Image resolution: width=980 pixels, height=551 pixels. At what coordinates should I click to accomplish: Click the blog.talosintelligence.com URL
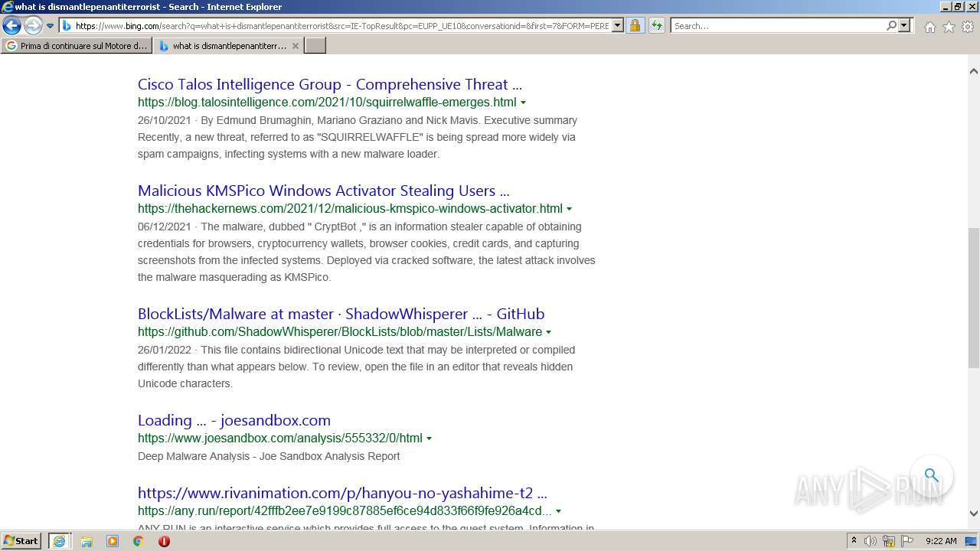click(x=327, y=103)
